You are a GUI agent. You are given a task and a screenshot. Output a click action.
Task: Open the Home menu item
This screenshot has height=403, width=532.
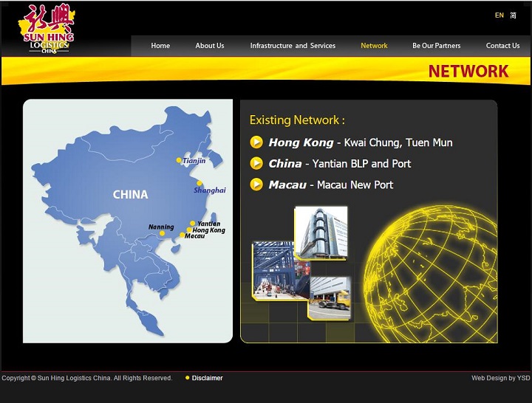(160, 46)
